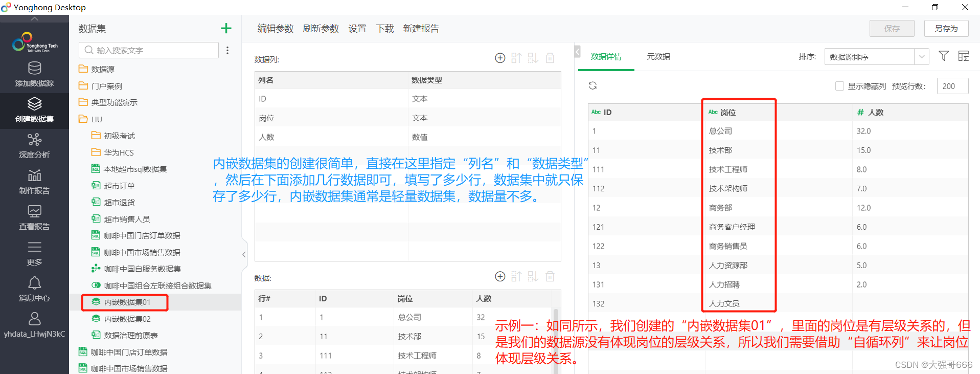Collapse the sidebar top chevron
This screenshot has height=374, width=980.
34,18
